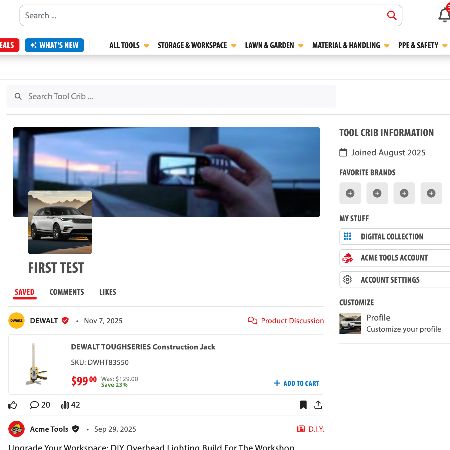Expand the Material & Handling dropdown arrow

(387, 46)
